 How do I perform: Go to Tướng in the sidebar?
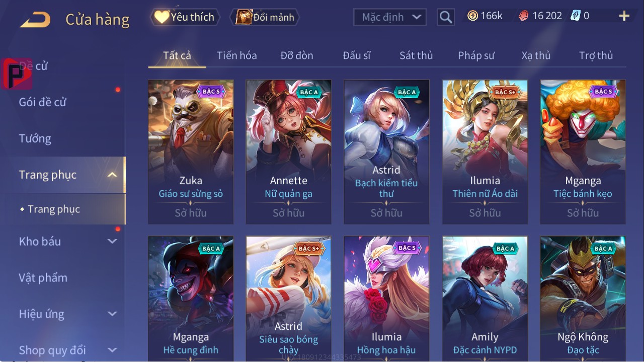point(35,138)
